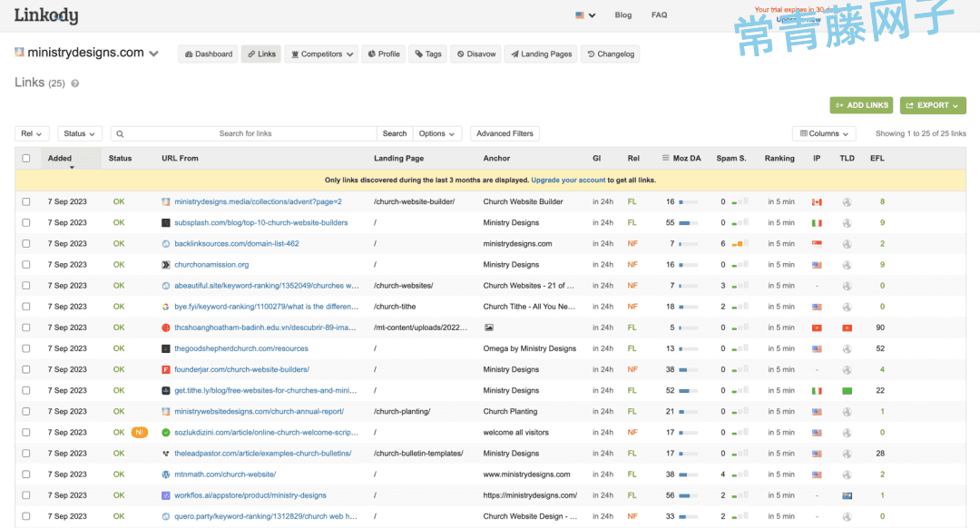980x528 pixels.
Task: Click favicon of founderjar.com row
Action: [166, 370]
